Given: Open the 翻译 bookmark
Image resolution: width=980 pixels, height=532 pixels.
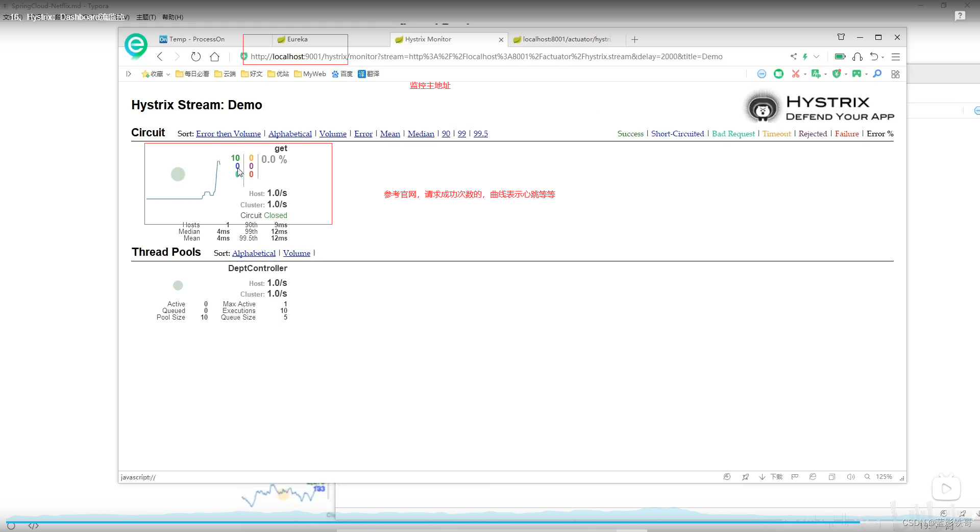Looking at the screenshot, I should click(x=369, y=74).
